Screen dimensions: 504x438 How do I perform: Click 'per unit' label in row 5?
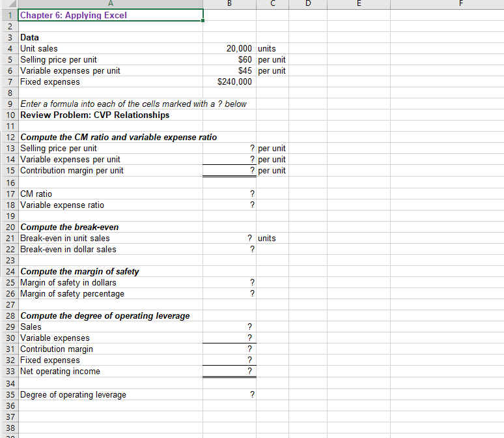pyautogui.click(x=272, y=60)
